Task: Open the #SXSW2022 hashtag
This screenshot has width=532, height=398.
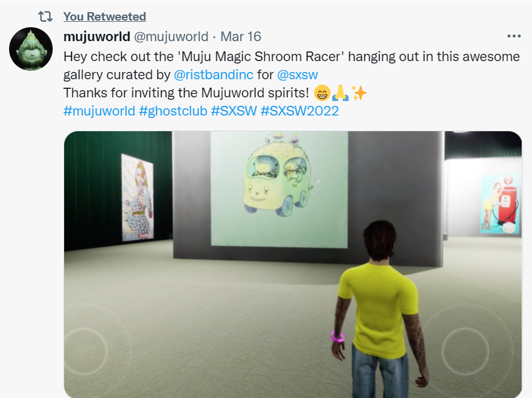Action: point(300,111)
